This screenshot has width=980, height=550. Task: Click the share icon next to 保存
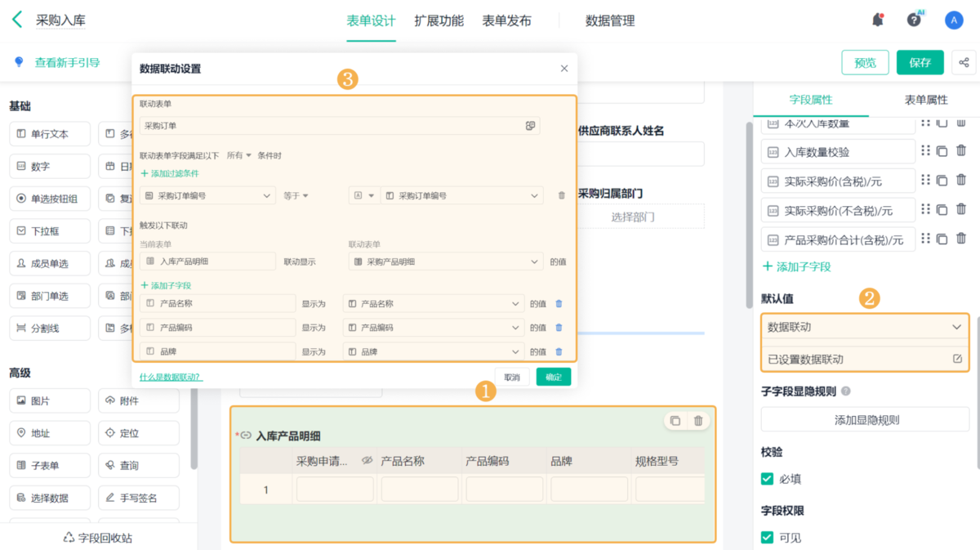point(964,63)
